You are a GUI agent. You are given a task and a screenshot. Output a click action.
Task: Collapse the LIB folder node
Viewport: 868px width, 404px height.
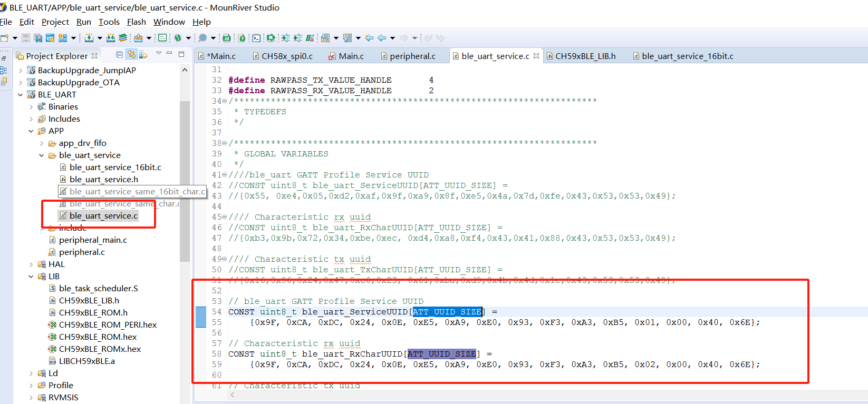click(31, 277)
